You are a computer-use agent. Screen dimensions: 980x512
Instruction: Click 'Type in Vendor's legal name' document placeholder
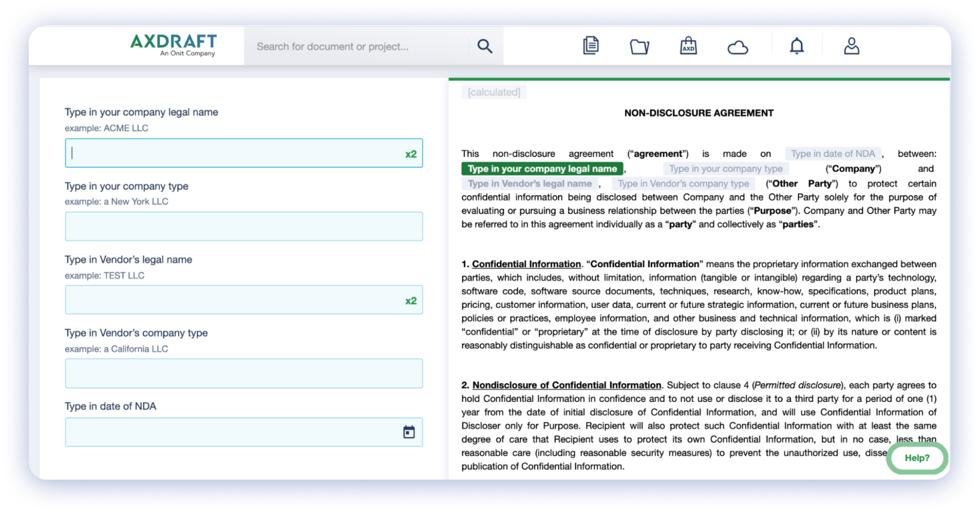click(x=529, y=184)
